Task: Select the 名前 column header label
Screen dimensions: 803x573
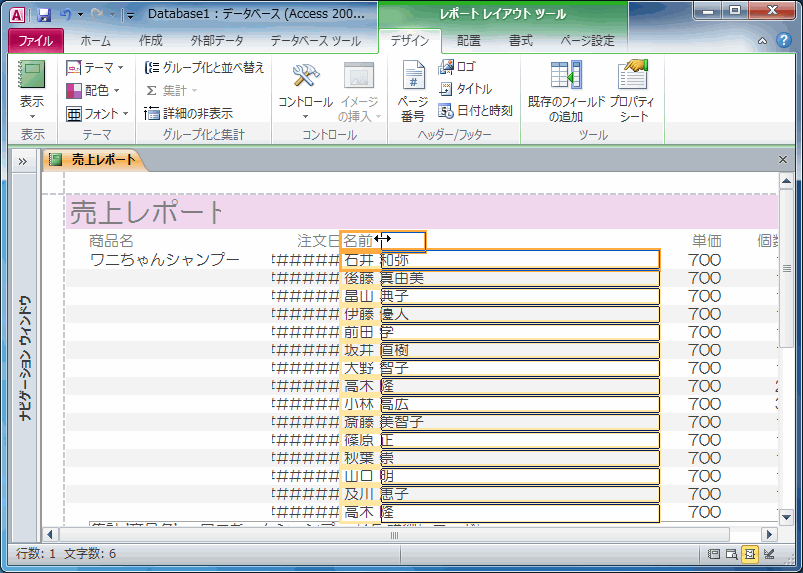Action: coord(358,241)
